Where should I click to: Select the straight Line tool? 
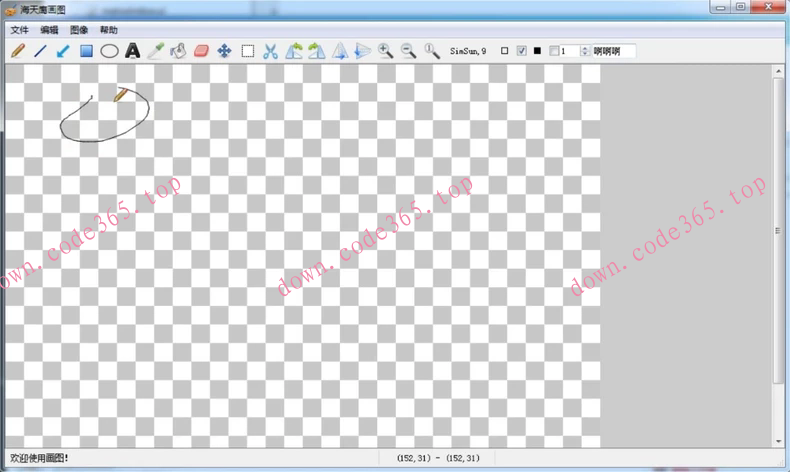40,51
